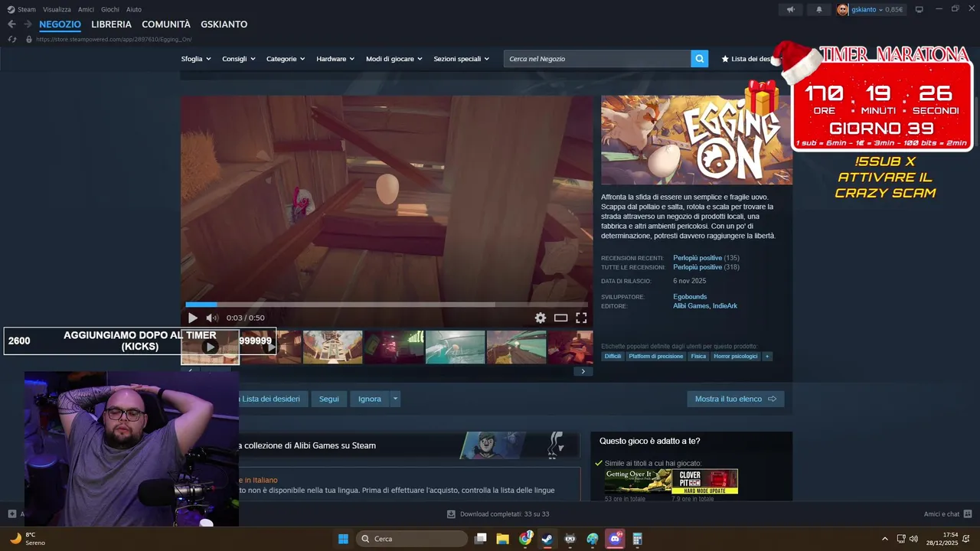Click the magnifier search button in store

coord(699,59)
